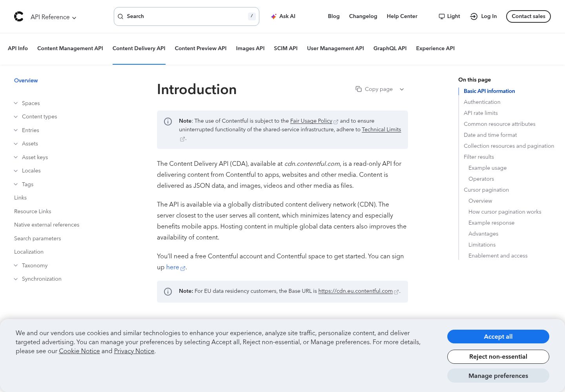Screen dimensions: 565x392
Task: Open the API Reference dropdown
Action: (x=53, y=17)
